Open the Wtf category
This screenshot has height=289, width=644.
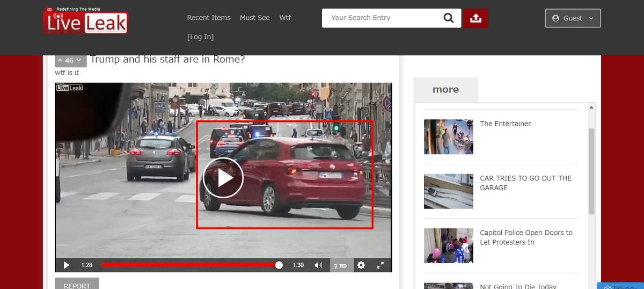tap(285, 18)
